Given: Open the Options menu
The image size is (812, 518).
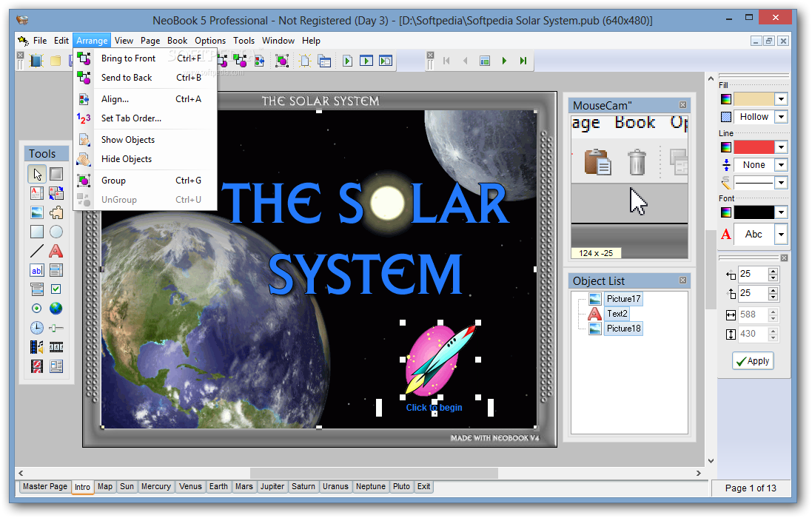Looking at the screenshot, I should pos(210,41).
